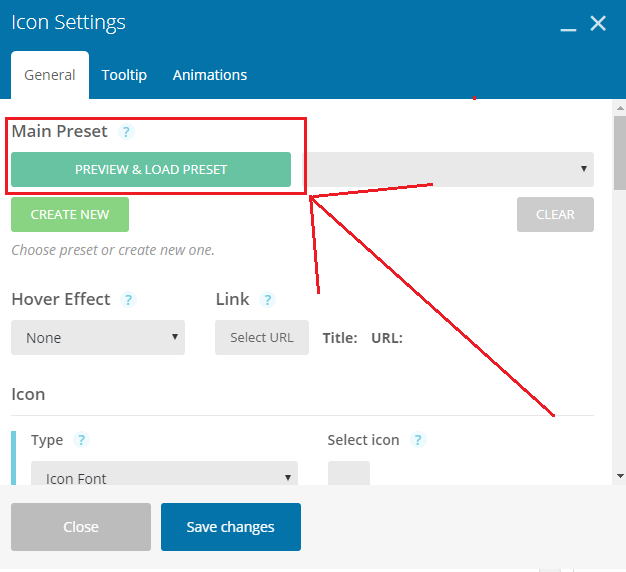Click the gray Close button
This screenshot has width=626, height=572.
click(81, 527)
